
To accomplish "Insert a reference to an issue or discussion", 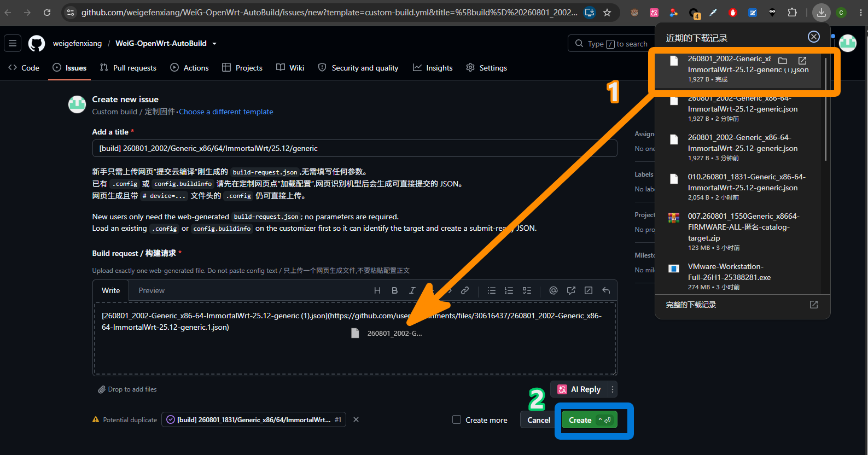I will coord(571,290).
